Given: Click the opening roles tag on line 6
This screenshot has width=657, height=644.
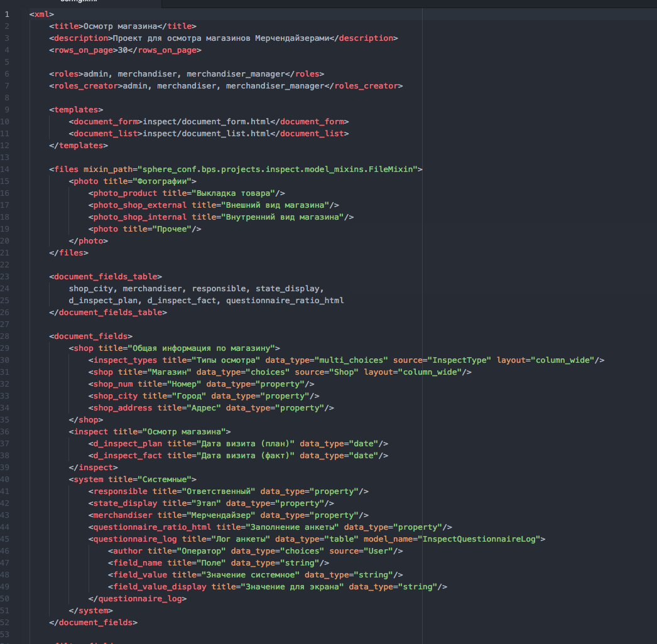Looking at the screenshot, I should (66, 74).
